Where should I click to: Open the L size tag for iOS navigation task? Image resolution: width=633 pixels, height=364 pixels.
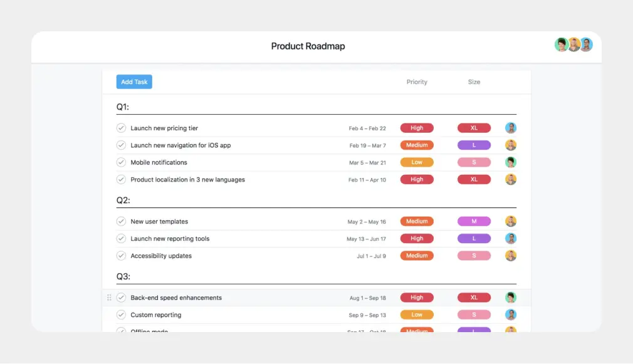coord(474,145)
